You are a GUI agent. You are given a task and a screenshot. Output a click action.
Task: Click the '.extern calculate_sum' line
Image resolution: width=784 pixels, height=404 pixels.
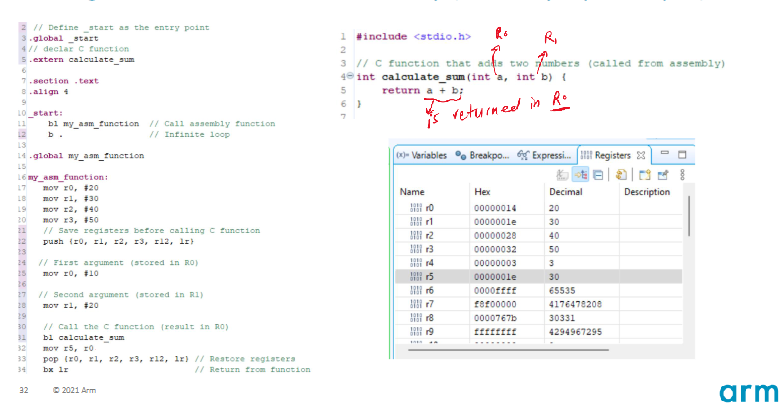coord(81,60)
